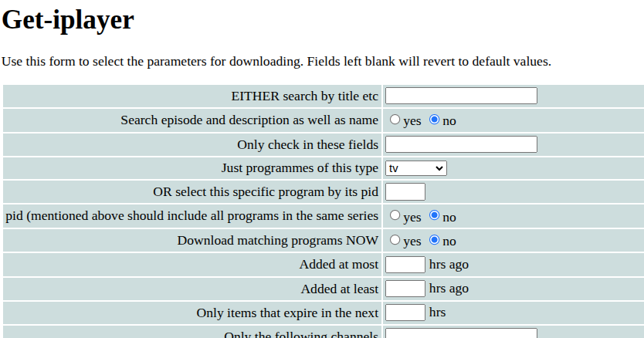
Task: Click the form instructions paragraph text
Action: point(276,62)
